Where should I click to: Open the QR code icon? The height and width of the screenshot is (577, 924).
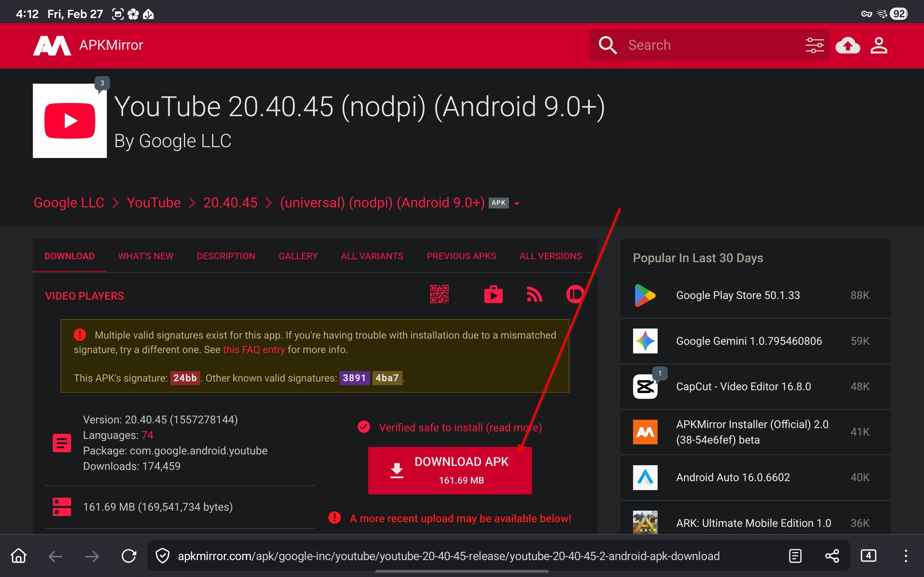tap(439, 294)
